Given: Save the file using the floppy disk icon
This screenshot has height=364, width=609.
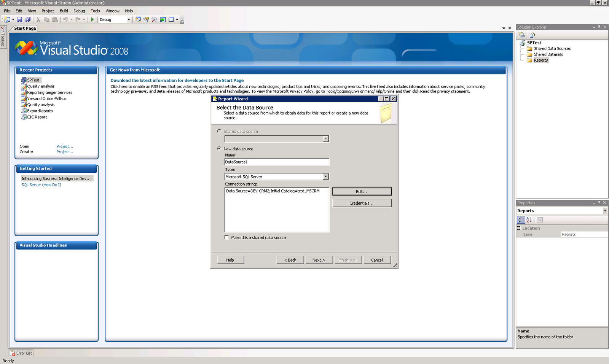Looking at the screenshot, I should pos(19,20).
